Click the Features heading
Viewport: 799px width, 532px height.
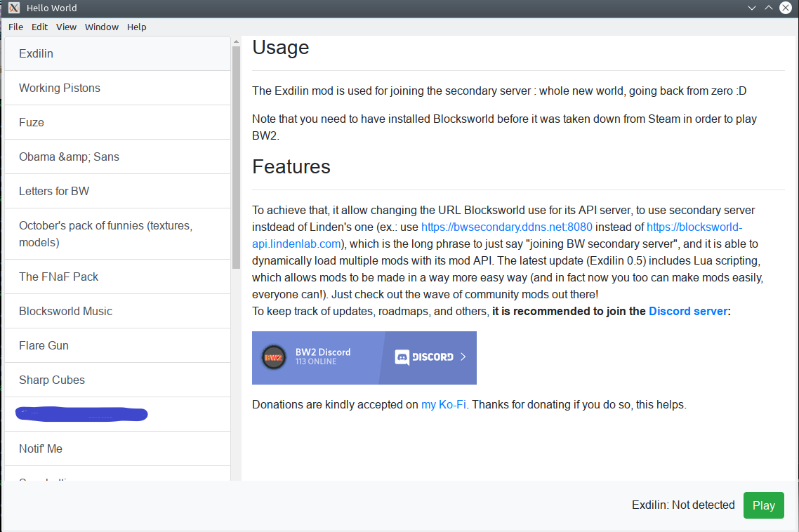pyautogui.click(x=291, y=166)
